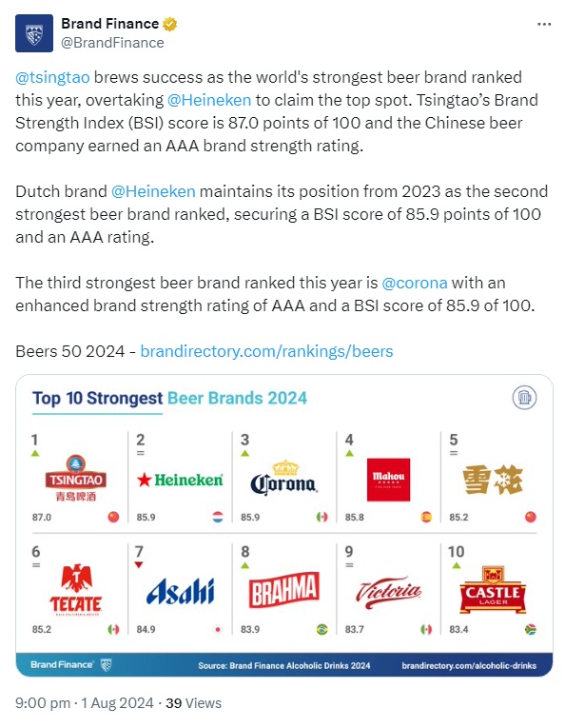
Task: Click the Brand Finance profile avatar
Action: [x=34, y=33]
